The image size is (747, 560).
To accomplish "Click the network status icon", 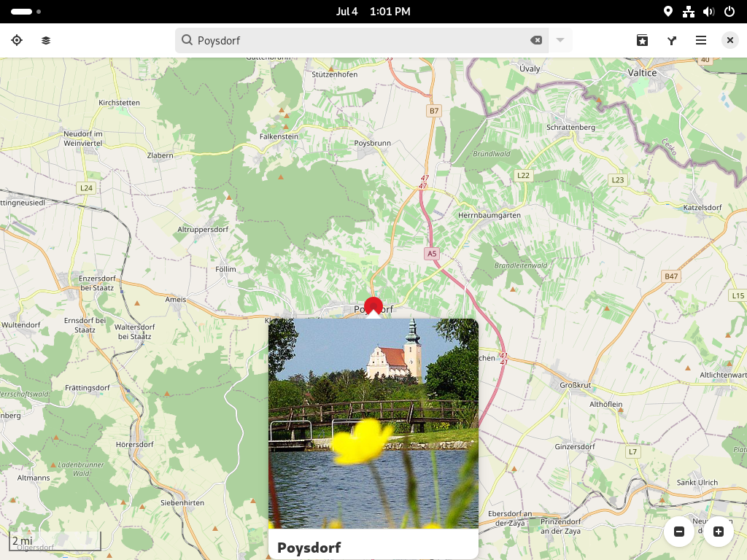I will click(x=689, y=12).
